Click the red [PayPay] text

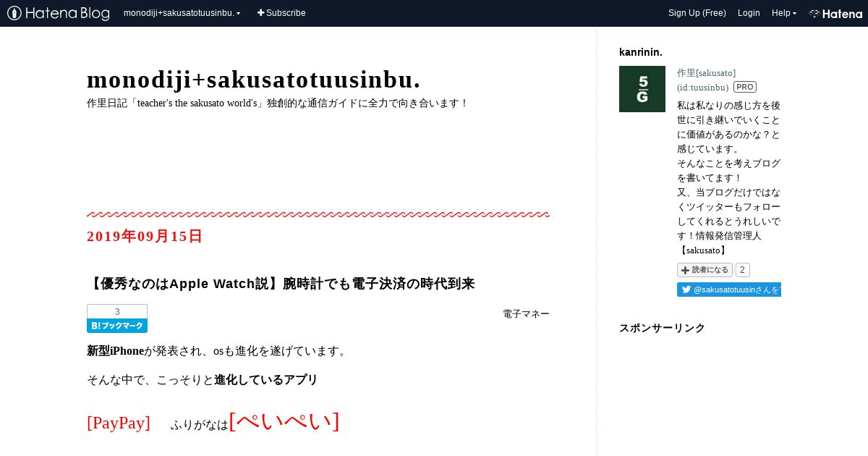pyautogui.click(x=119, y=423)
